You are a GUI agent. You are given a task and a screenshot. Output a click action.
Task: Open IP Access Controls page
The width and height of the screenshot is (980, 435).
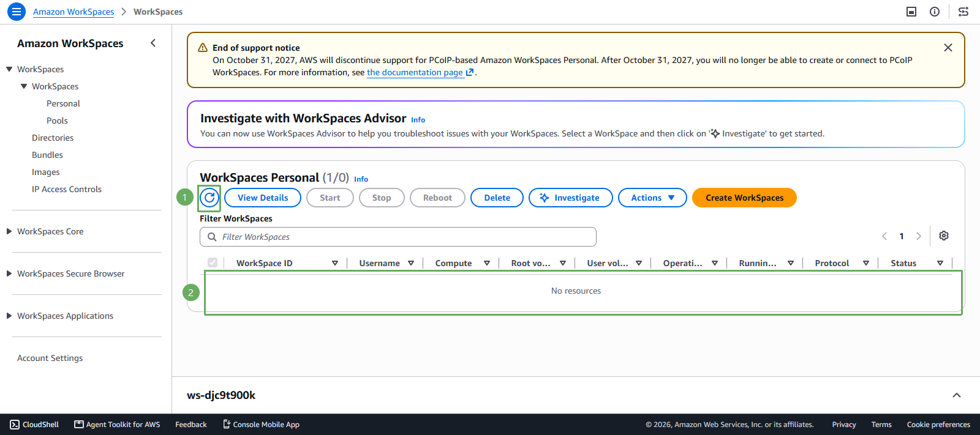pyautogui.click(x=67, y=189)
